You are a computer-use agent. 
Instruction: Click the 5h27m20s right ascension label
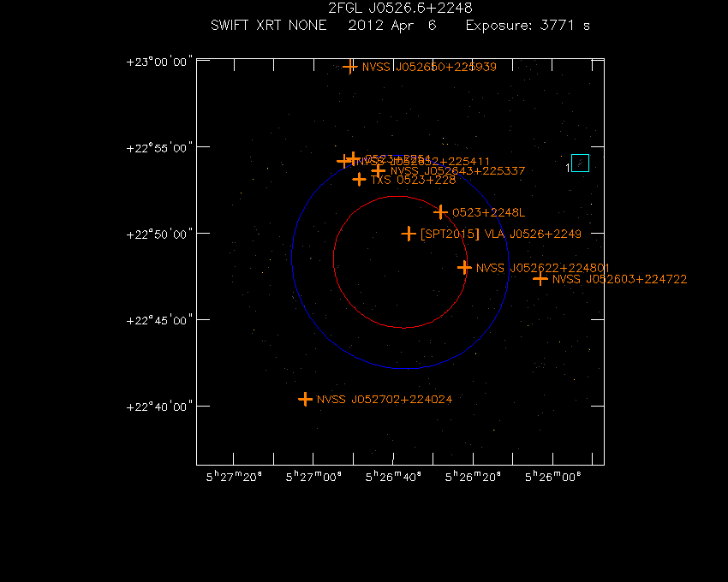pos(234,477)
